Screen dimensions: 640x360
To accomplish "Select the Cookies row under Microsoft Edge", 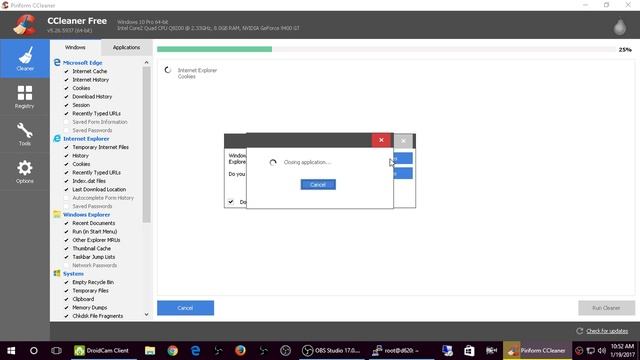I will point(81,88).
